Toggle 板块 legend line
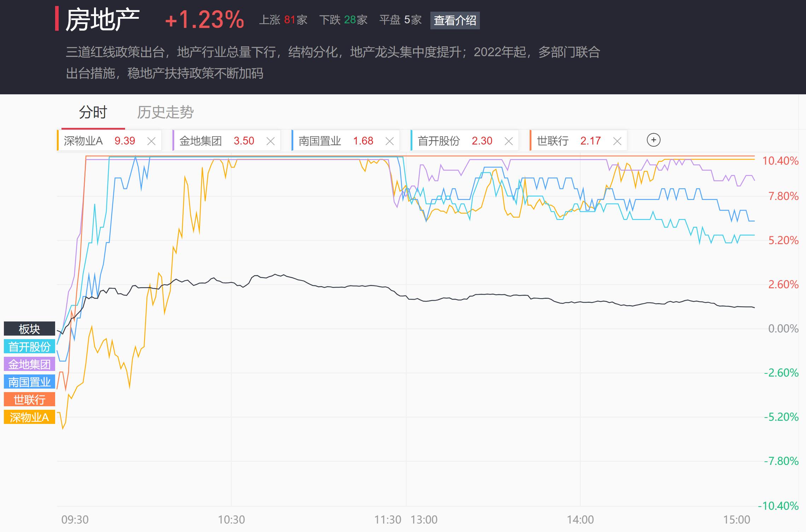806x532 pixels. click(29, 329)
